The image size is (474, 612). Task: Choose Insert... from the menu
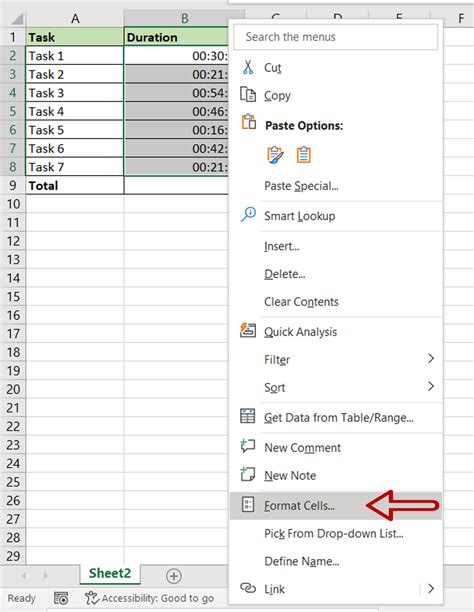(336, 246)
